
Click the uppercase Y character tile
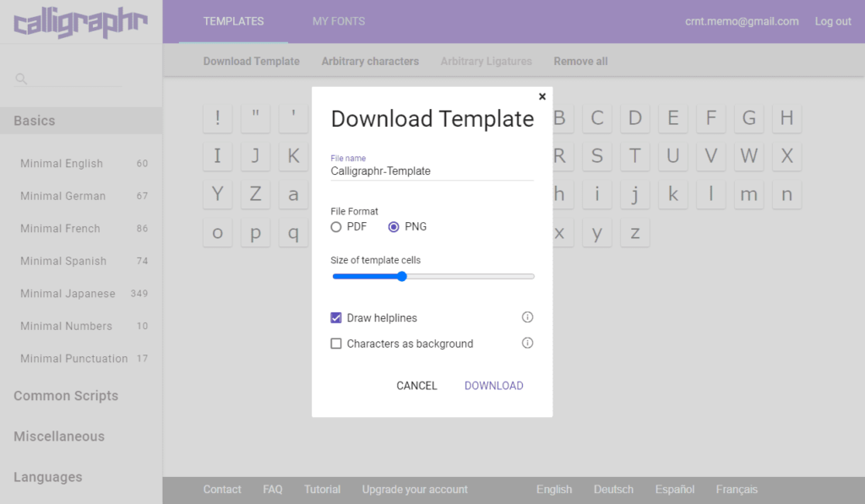coord(217,194)
